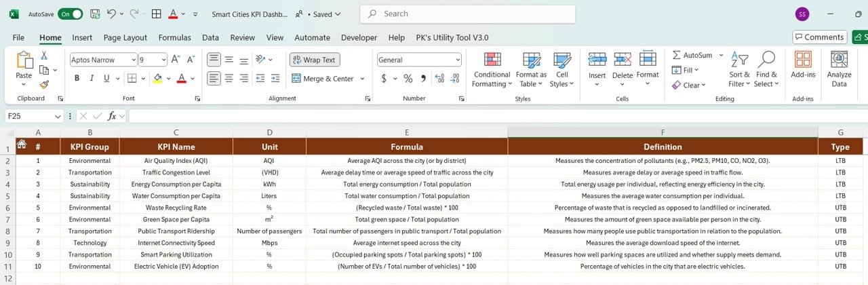Toggle Align Right
The height and width of the screenshot is (285, 868).
coord(245,79)
